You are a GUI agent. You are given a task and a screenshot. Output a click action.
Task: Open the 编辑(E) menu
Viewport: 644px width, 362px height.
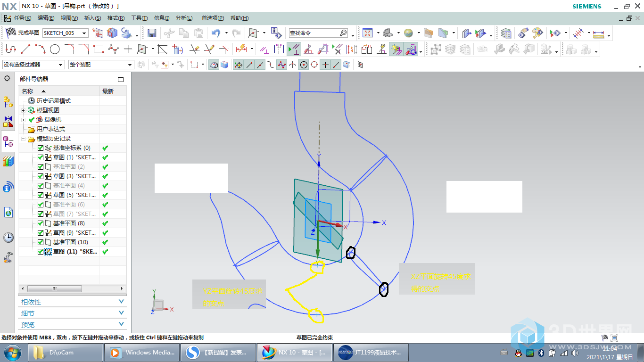click(x=46, y=18)
